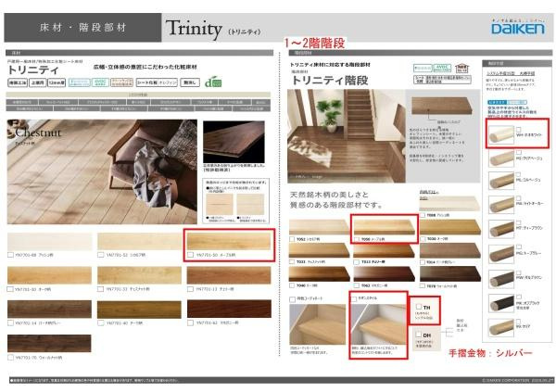
Task: Pick the T030 oak stair tread sample
Action: [450, 227]
